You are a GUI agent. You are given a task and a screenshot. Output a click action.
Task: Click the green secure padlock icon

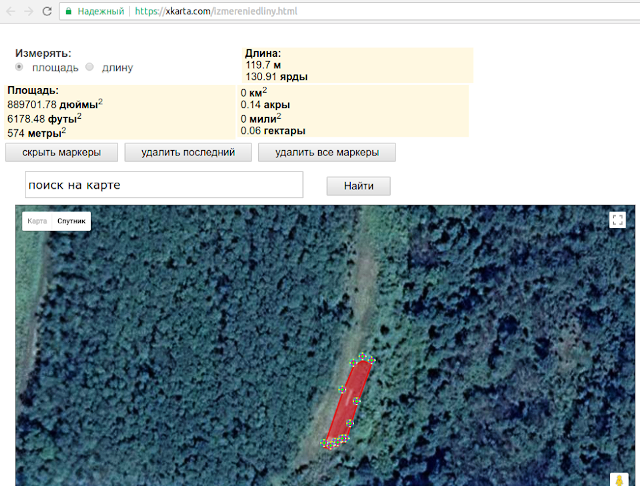click(x=69, y=11)
